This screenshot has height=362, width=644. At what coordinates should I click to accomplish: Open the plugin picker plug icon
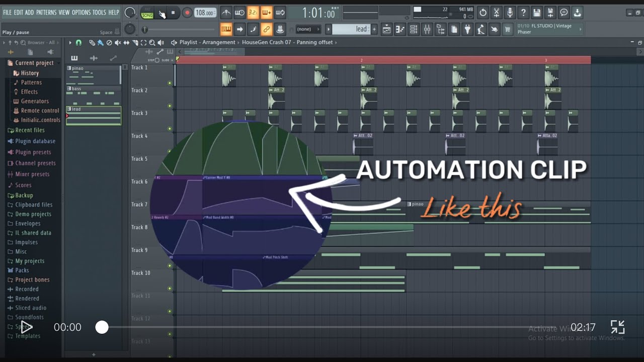click(467, 29)
